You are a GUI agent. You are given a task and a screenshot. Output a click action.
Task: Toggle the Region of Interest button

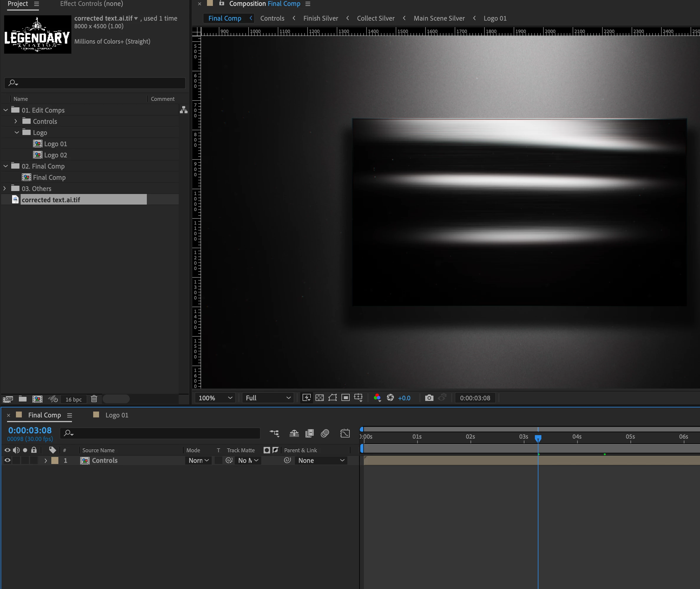coord(345,398)
